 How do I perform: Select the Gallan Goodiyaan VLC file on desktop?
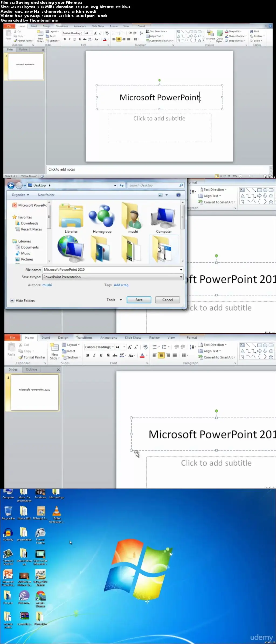tap(57, 514)
